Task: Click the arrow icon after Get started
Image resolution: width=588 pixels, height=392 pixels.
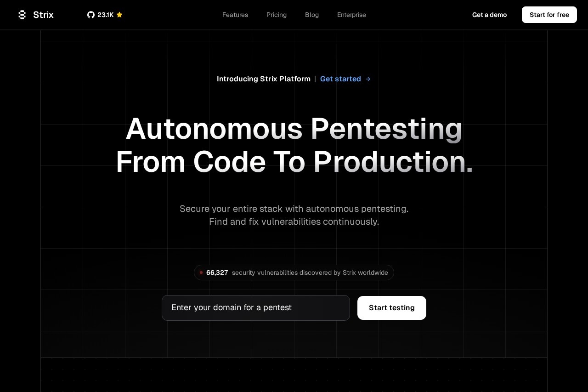Action: (x=367, y=79)
